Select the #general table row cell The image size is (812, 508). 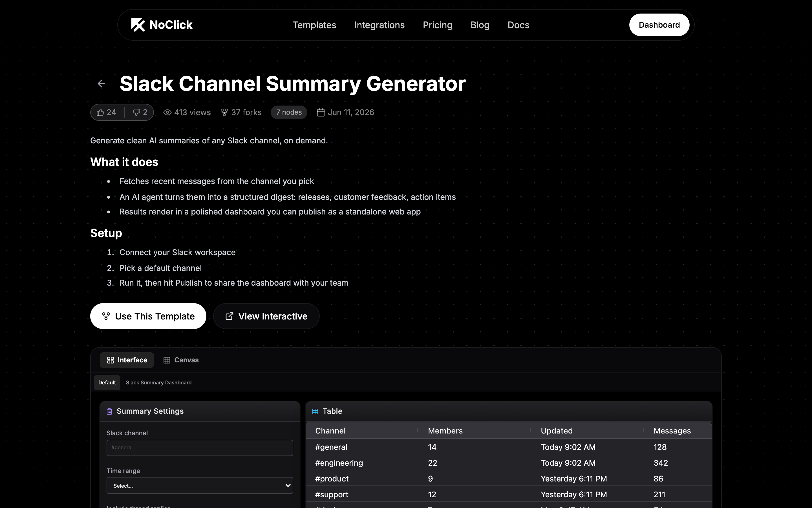331,447
